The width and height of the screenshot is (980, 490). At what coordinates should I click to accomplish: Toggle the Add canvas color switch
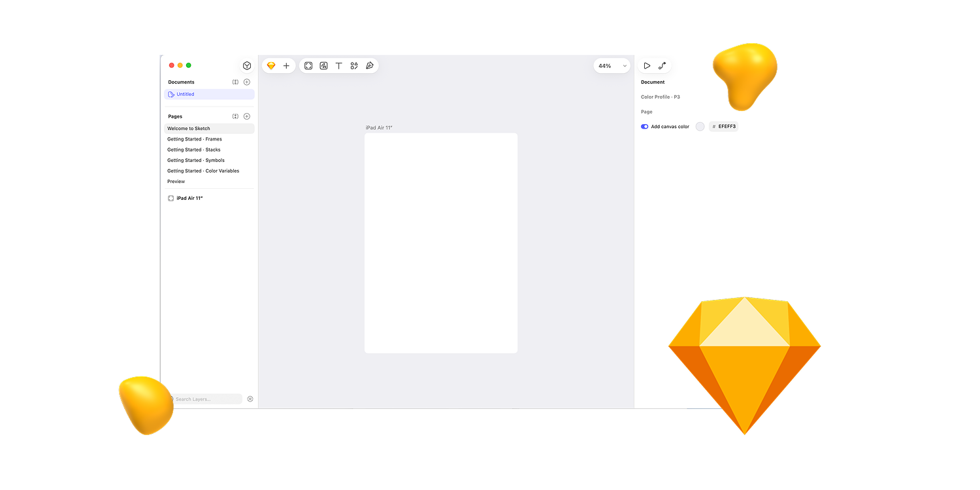[x=645, y=127]
